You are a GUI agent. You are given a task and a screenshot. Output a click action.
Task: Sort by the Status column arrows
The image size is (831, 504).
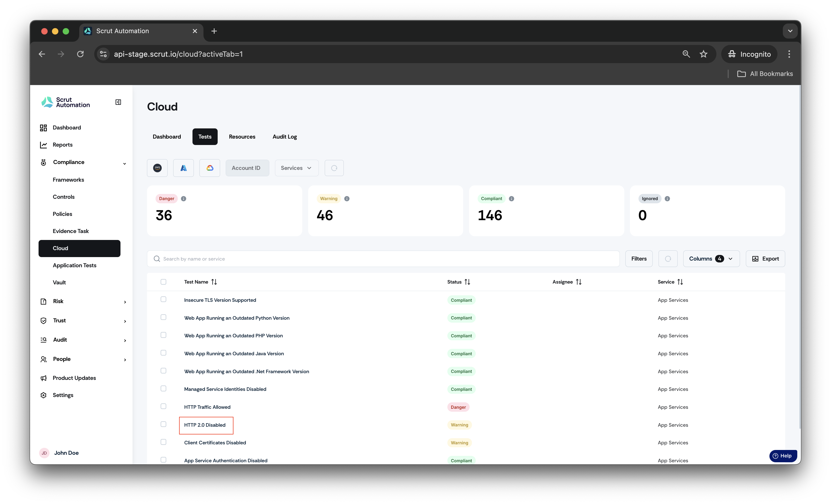(x=467, y=282)
